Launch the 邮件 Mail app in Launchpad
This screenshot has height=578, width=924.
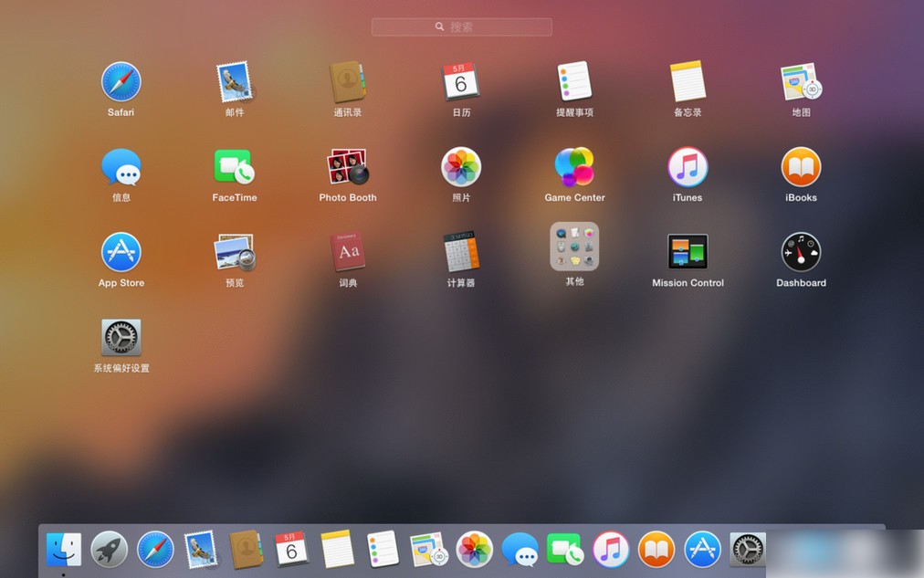(235, 82)
